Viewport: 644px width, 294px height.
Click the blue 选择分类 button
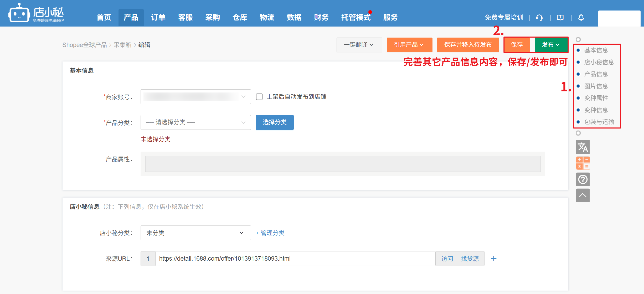click(274, 122)
